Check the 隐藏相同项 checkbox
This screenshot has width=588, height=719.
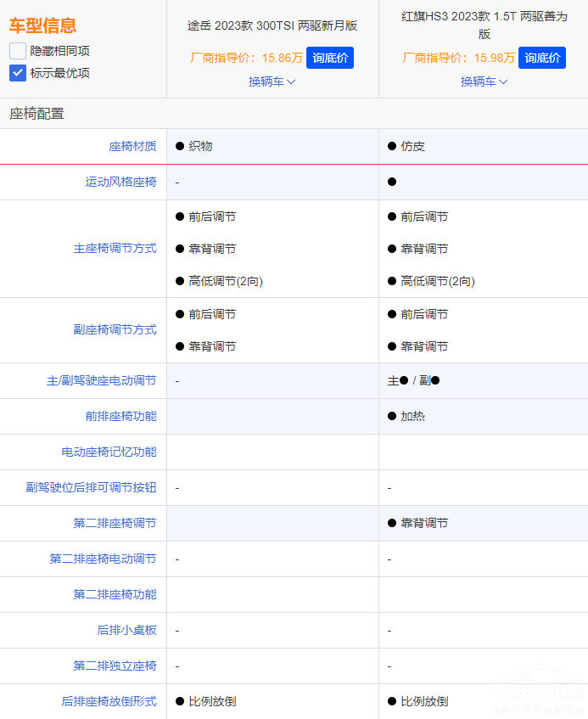point(18,51)
